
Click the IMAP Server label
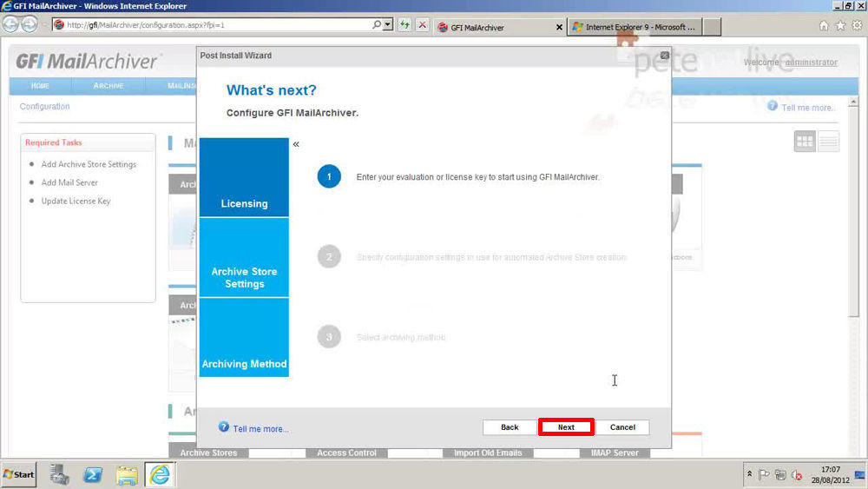coord(615,453)
